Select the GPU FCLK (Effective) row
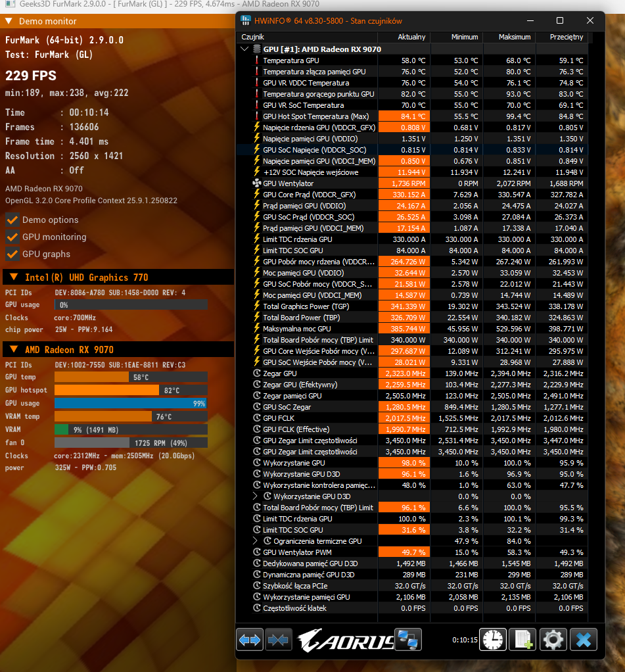The height and width of the screenshot is (672, 625). 412,429
